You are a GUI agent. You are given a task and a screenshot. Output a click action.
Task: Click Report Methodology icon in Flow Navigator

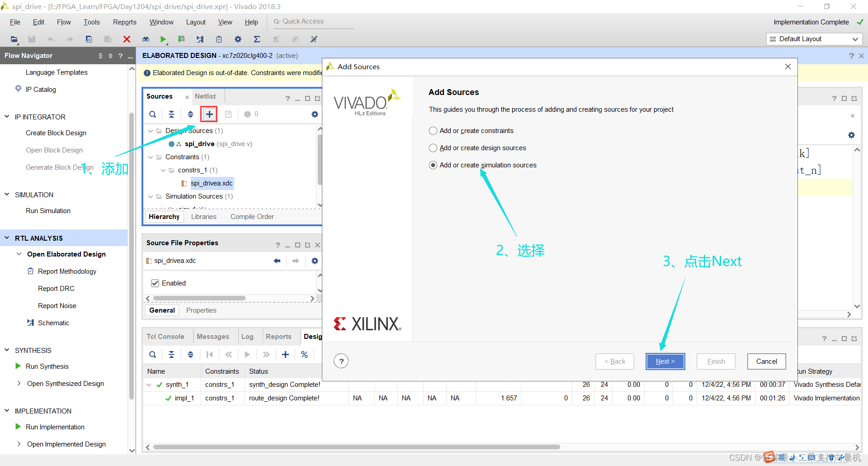(x=30, y=271)
